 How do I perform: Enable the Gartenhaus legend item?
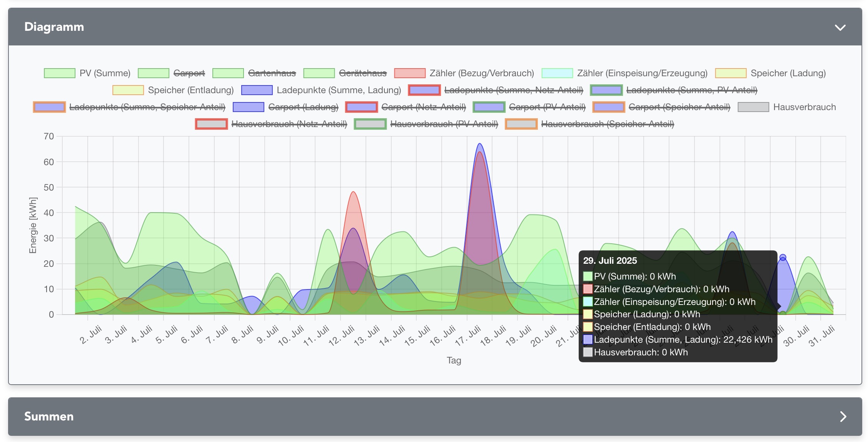272,73
